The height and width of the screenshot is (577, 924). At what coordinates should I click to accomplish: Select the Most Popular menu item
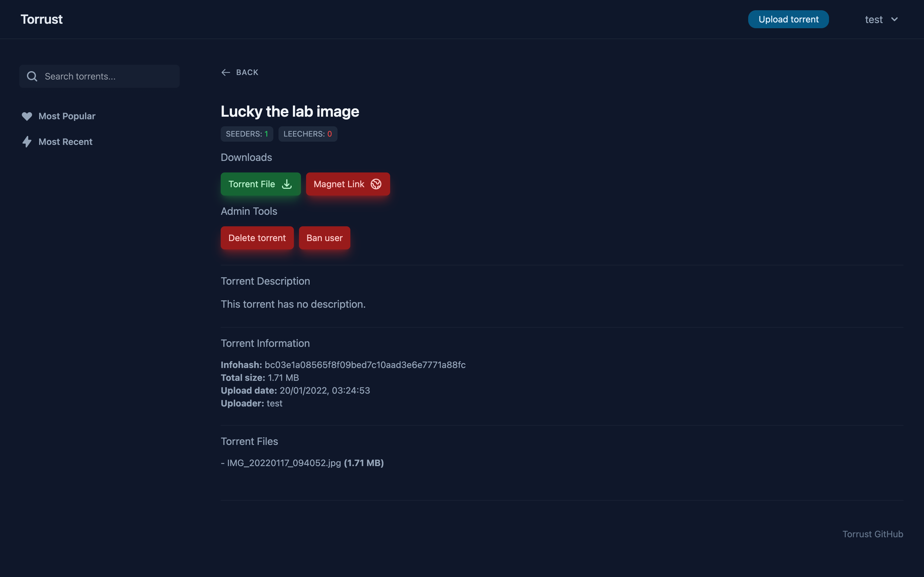point(66,115)
